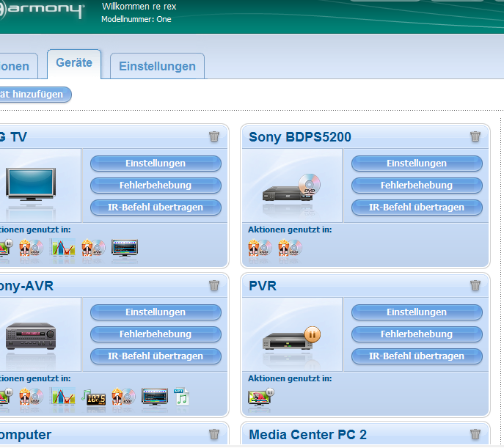The width and height of the screenshot is (504, 448).
Task: Click the trash icon on Sony BDPS5200 card
Action: [x=475, y=136]
